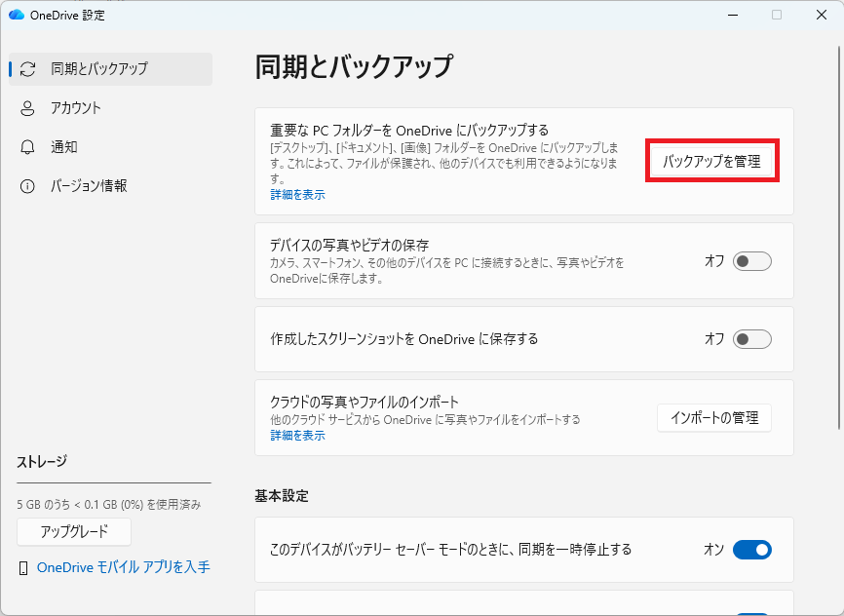Image resolution: width=844 pixels, height=616 pixels.
Task: Toggle デバイスの写真やビデオの保存 switch
Action: pos(751,261)
